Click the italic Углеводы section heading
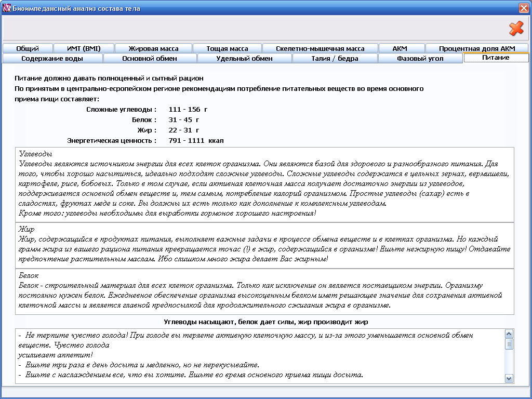 (x=35, y=154)
